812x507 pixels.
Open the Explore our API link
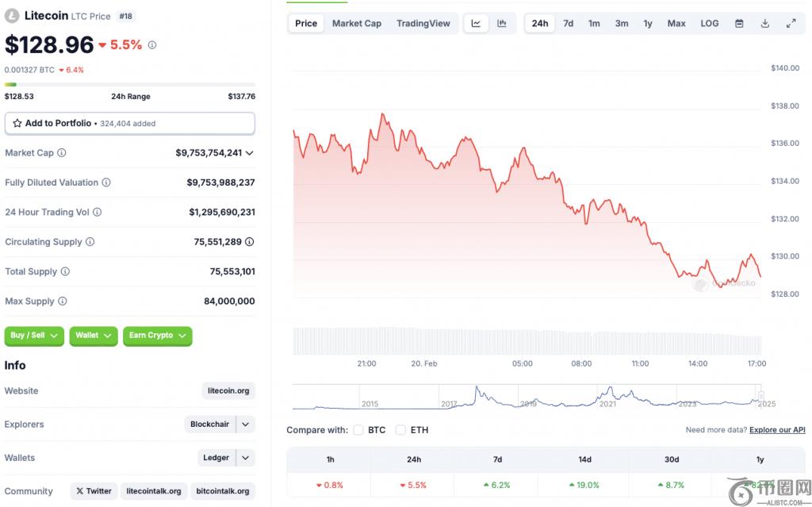[776, 430]
